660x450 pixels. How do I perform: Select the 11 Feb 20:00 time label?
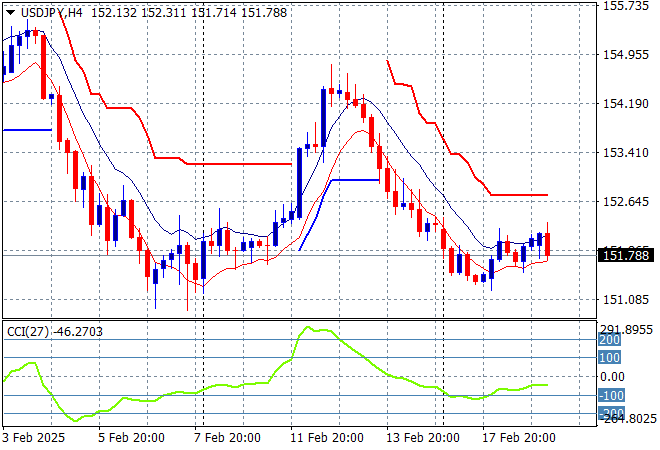tap(326, 438)
